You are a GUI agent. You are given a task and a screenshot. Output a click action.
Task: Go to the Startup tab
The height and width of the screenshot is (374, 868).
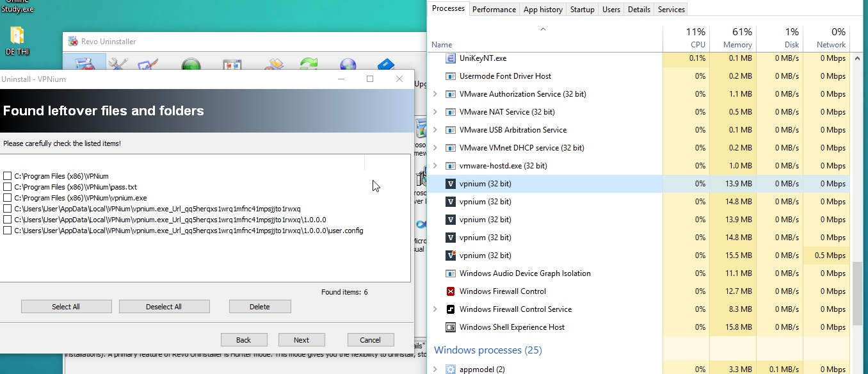583,10
